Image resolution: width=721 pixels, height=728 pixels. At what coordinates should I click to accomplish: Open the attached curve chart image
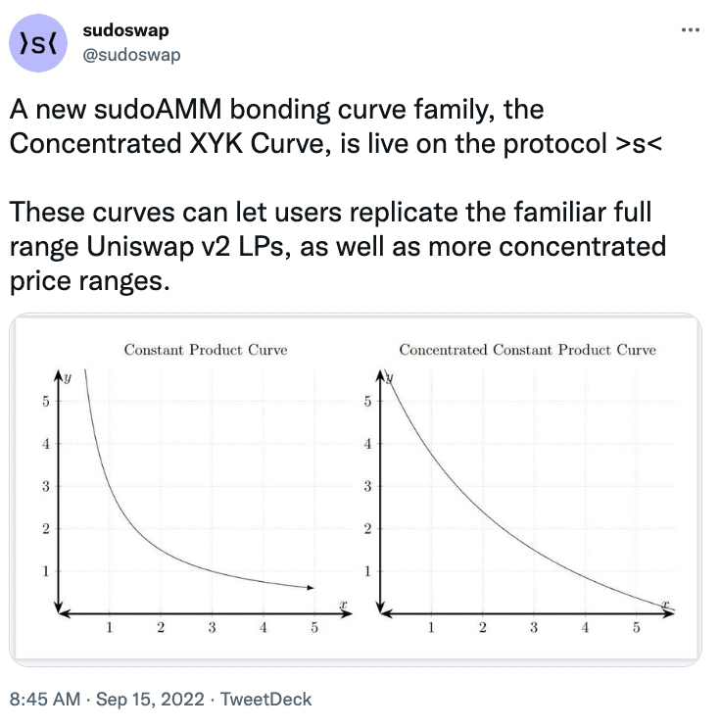pos(356,490)
